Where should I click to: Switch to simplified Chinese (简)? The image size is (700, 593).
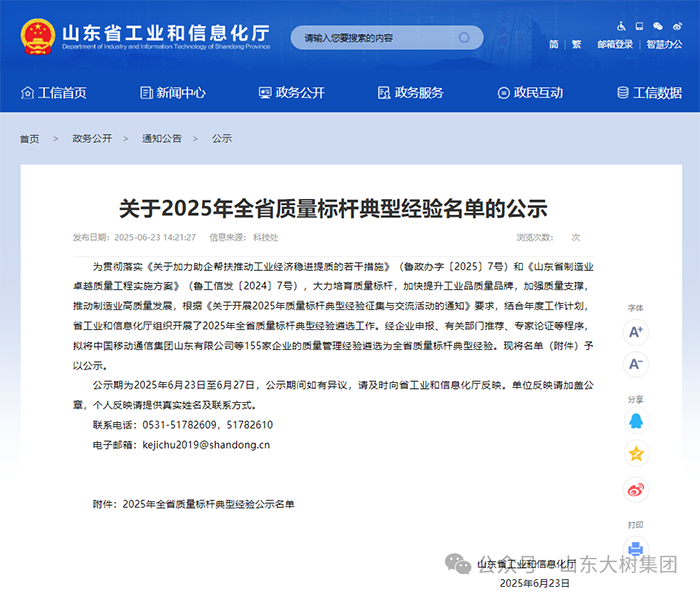554,45
